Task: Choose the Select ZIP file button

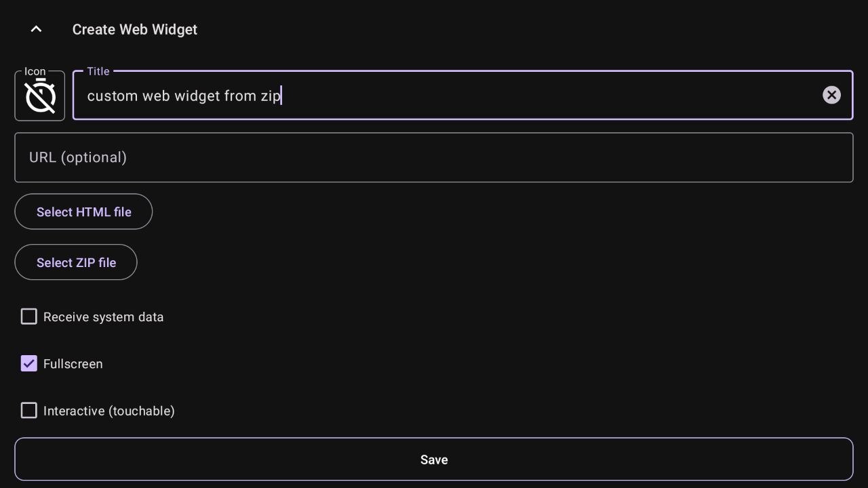Action: pos(76,262)
